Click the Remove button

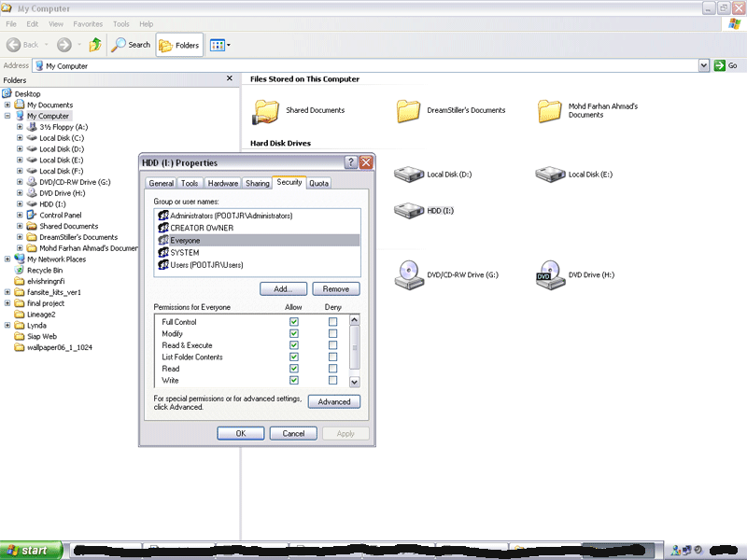(x=336, y=289)
